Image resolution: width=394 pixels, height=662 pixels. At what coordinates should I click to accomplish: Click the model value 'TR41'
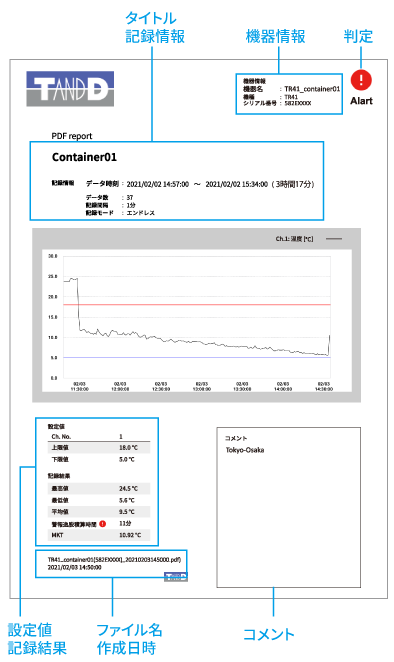[x=291, y=97]
